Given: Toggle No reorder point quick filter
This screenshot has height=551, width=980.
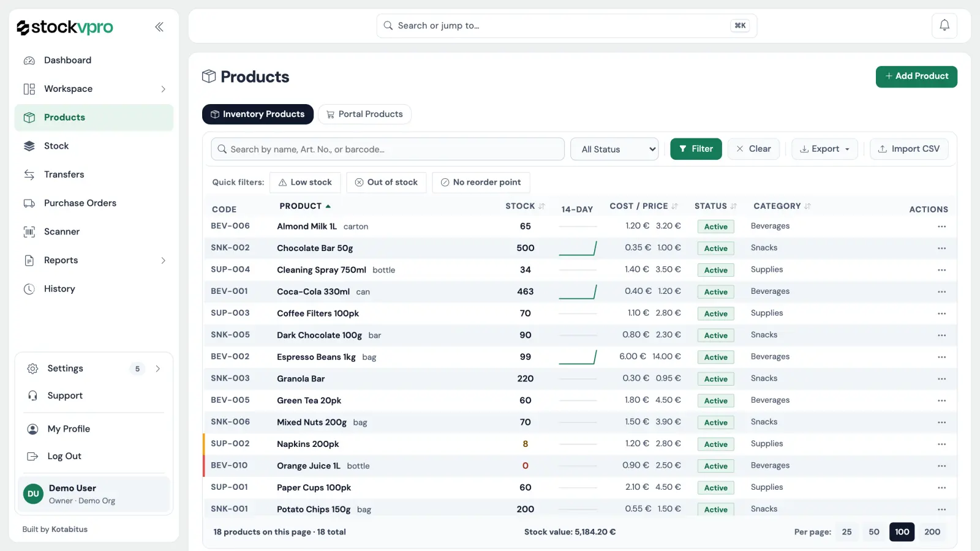Looking at the screenshot, I should [x=481, y=182].
